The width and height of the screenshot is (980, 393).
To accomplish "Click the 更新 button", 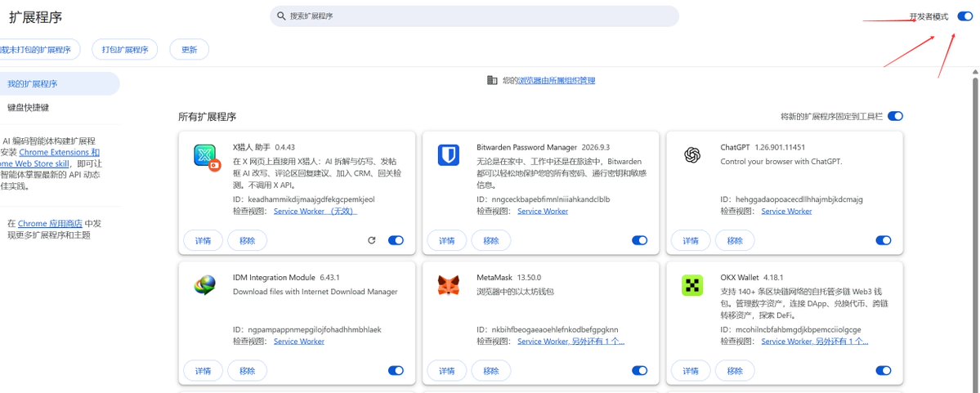I will point(190,50).
